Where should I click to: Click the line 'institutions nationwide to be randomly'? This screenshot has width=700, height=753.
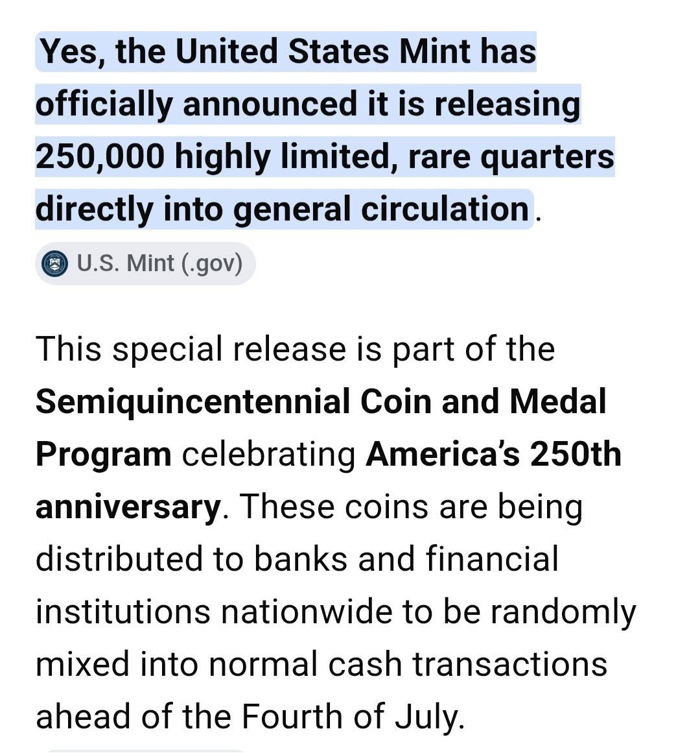[336, 612]
